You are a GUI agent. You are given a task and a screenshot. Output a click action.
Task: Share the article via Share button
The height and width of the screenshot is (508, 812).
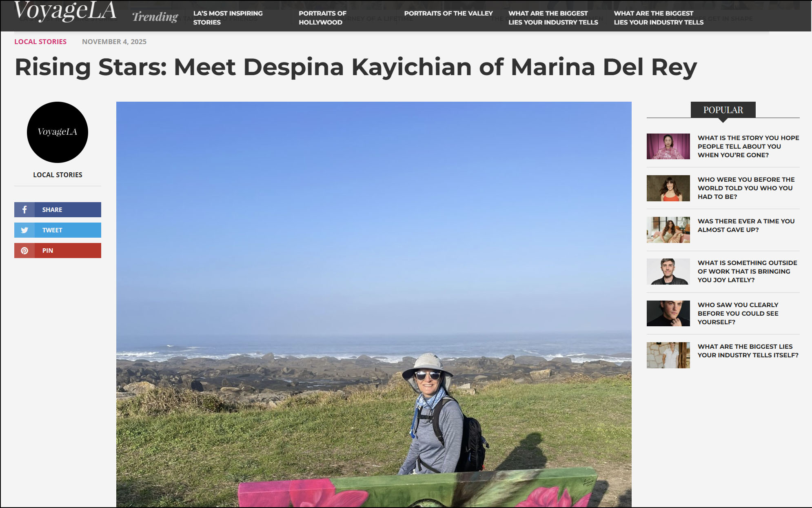coord(58,209)
